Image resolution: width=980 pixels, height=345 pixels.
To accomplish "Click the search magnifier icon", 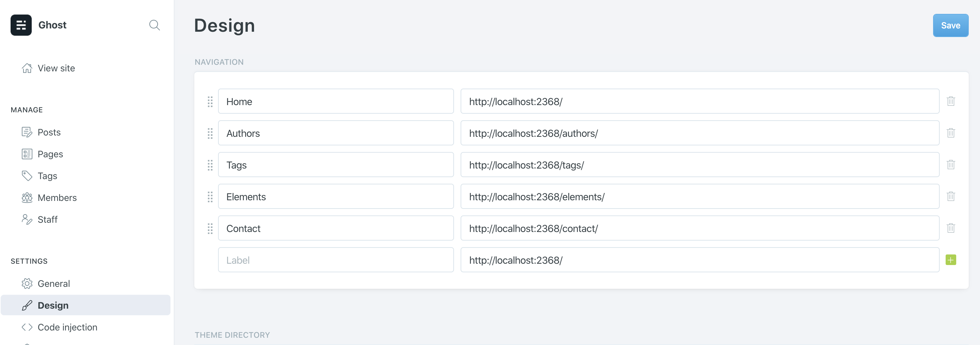I will click(154, 25).
